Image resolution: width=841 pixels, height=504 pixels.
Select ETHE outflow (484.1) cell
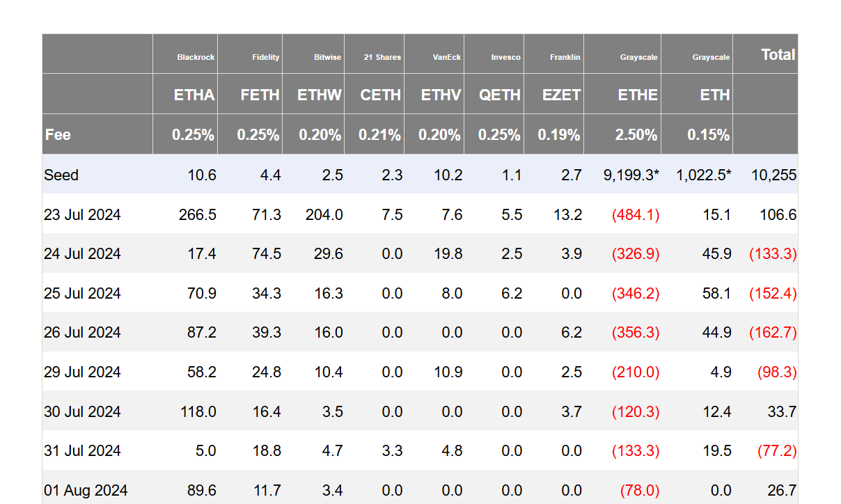point(636,214)
